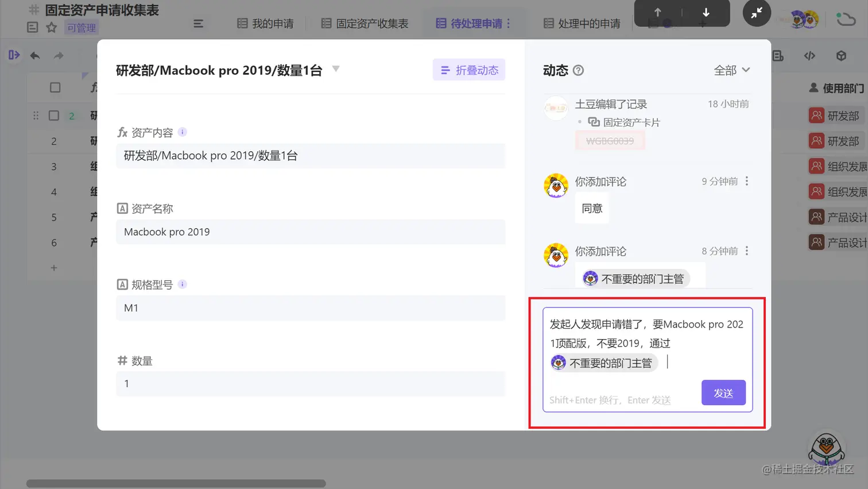Click the 发送 send comment button
The width and height of the screenshot is (868, 489).
[x=723, y=393]
